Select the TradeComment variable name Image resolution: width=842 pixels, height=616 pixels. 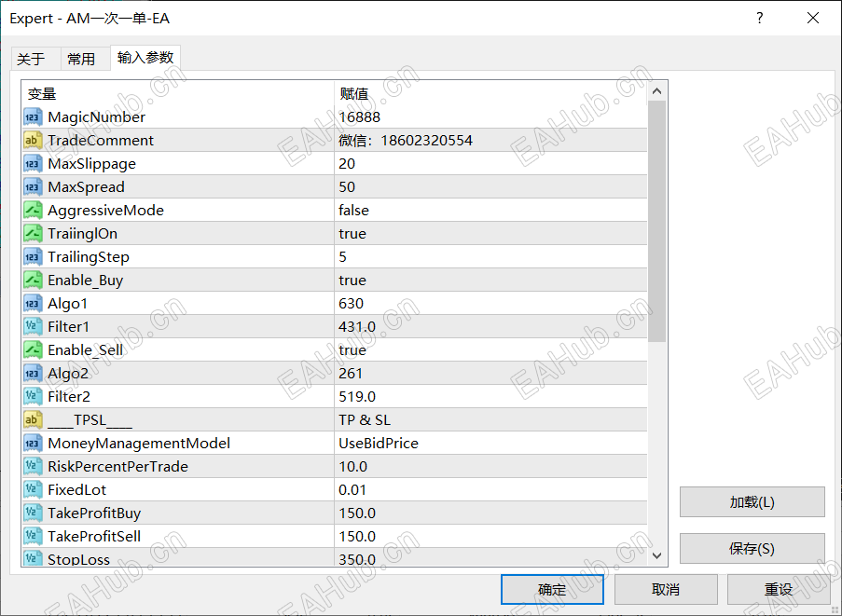(101, 141)
